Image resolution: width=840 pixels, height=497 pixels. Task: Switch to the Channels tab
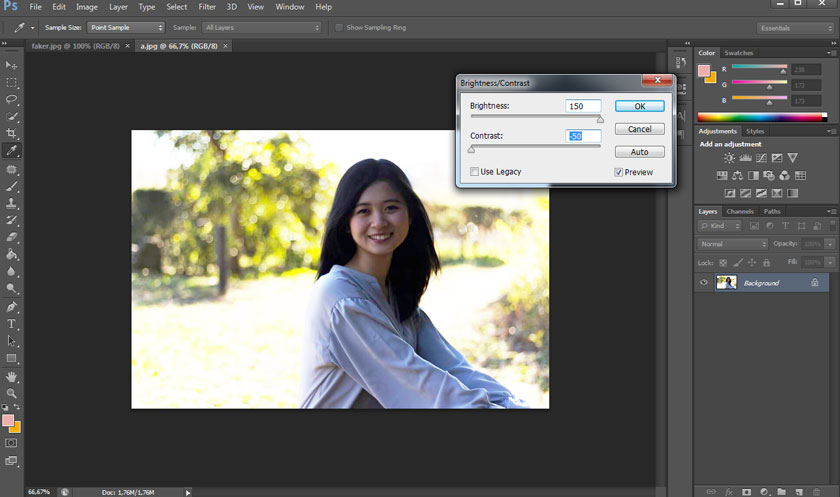tap(740, 212)
